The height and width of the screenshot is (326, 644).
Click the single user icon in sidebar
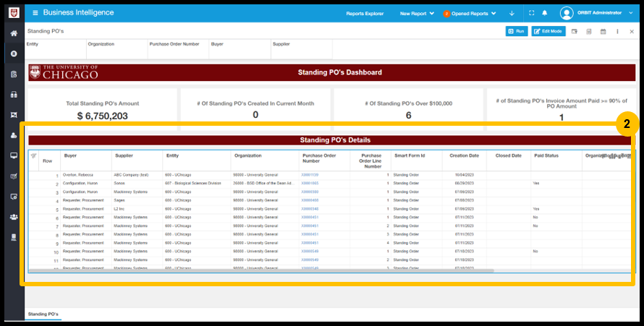[14, 135]
